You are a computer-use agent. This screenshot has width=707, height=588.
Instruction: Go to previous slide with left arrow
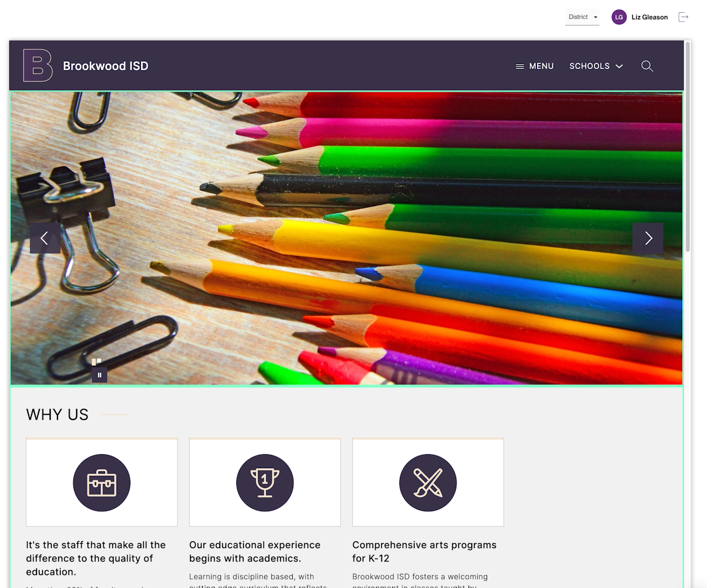point(45,238)
